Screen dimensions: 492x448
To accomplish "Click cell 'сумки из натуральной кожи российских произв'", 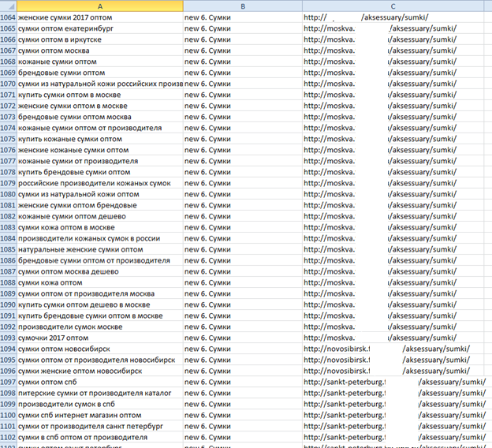I will pyautogui.click(x=100, y=84).
